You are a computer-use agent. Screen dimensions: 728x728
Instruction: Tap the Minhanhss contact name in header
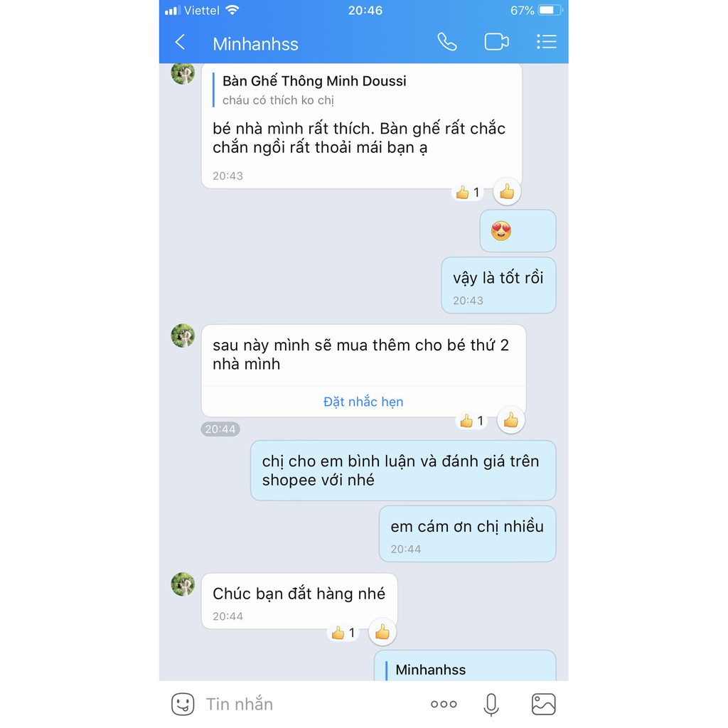tap(255, 44)
